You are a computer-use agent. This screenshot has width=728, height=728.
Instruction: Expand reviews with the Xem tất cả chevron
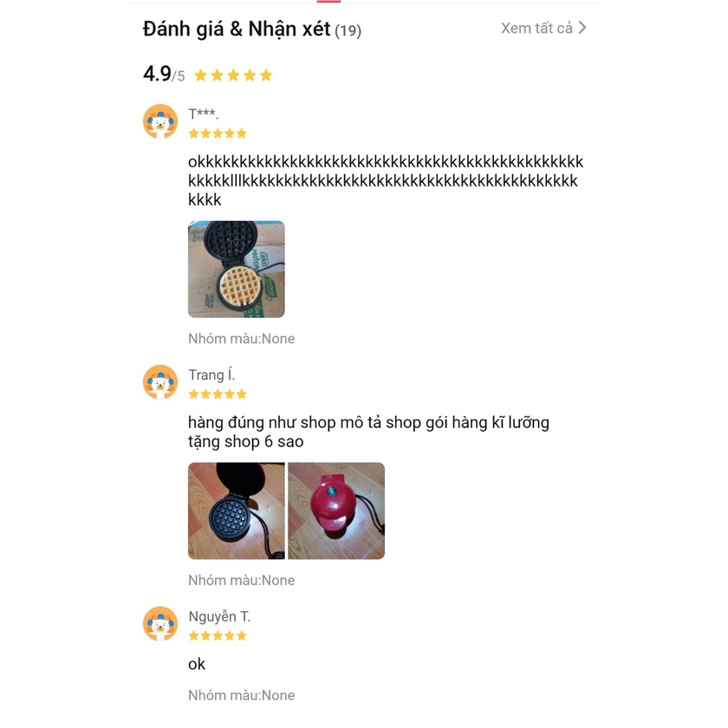coord(582,28)
